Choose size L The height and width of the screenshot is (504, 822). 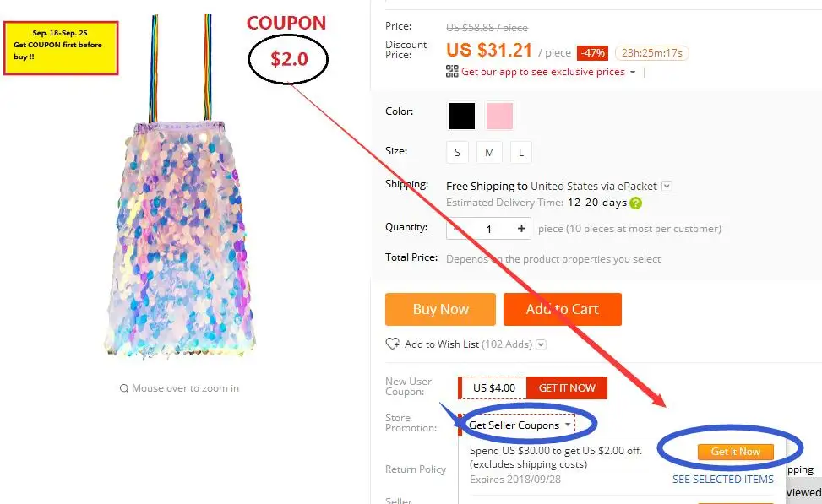(521, 153)
